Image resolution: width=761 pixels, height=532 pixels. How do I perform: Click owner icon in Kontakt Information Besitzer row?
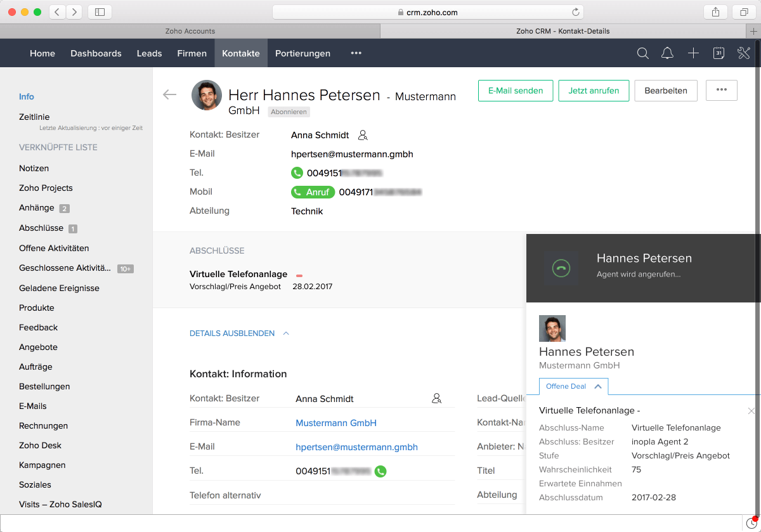(x=436, y=399)
